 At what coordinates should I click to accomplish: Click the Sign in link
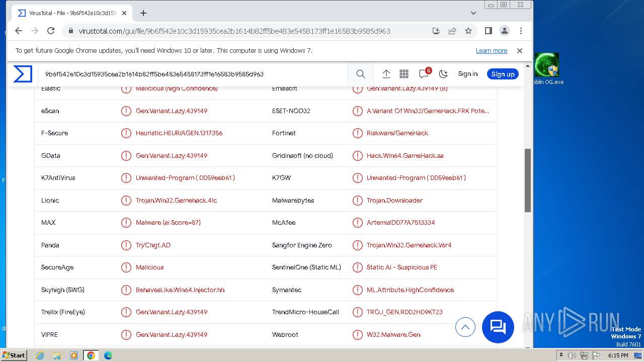pyautogui.click(x=467, y=74)
